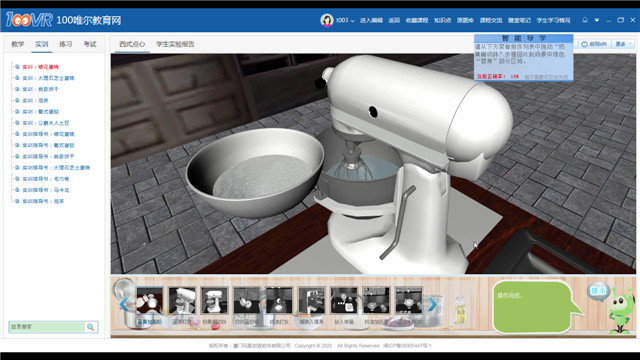Expand the t003 user dropdown
The height and width of the screenshot is (360, 640).
(345, 20)
